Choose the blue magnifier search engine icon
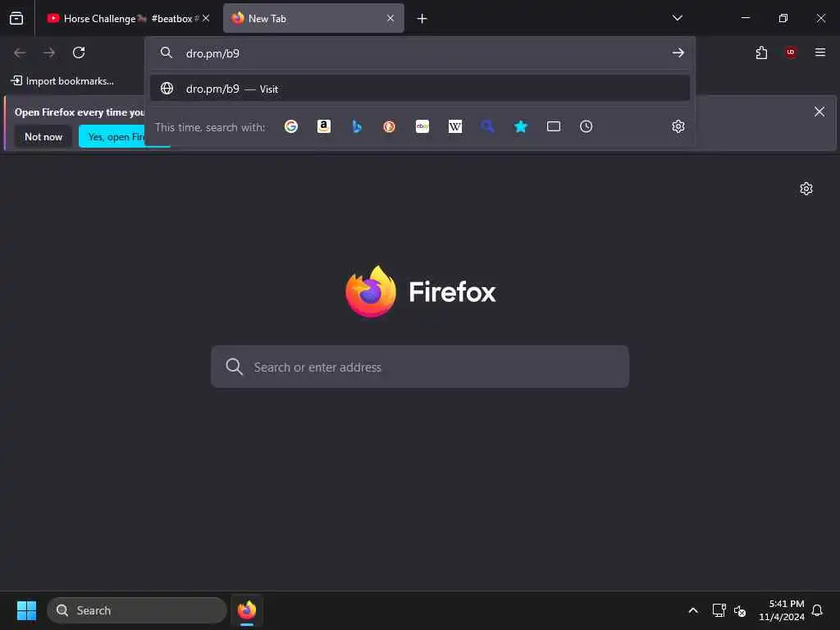This screenshot has height=630, width=840. point(487,126)
